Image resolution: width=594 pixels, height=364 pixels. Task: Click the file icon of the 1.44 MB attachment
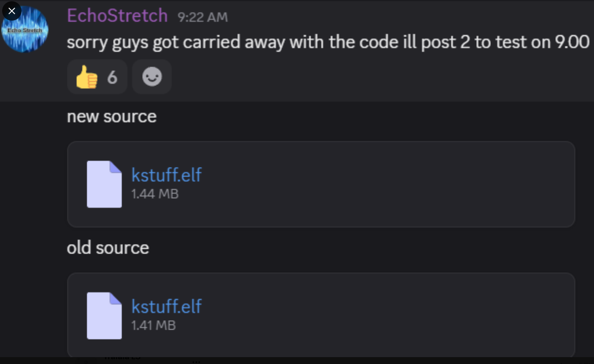[x=104, y=184]
